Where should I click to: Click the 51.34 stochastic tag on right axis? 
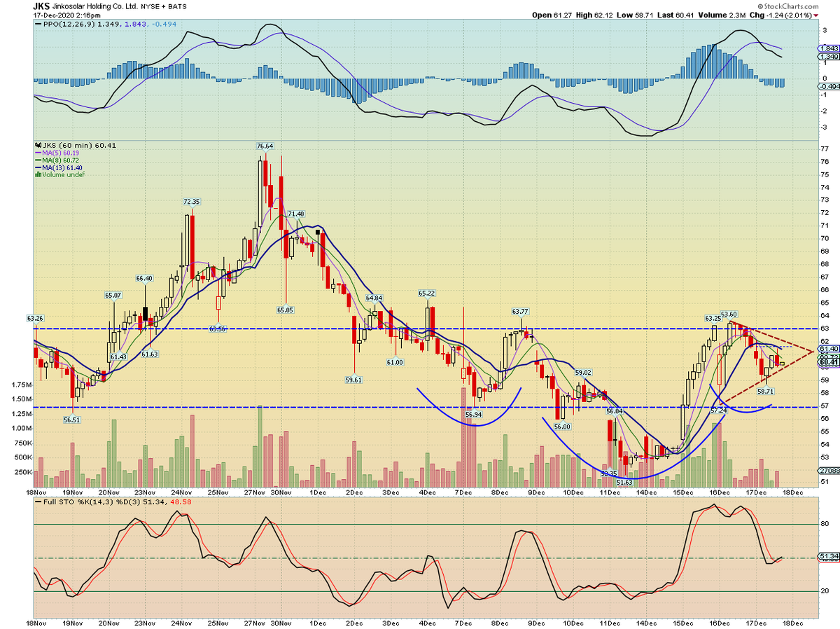pos(828,558)
